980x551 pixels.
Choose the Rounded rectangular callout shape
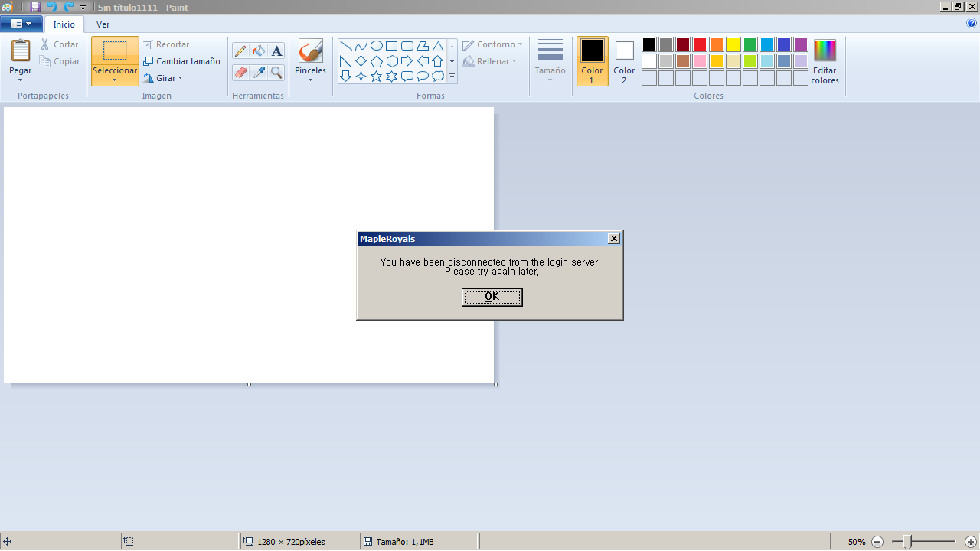coord(407,77)
